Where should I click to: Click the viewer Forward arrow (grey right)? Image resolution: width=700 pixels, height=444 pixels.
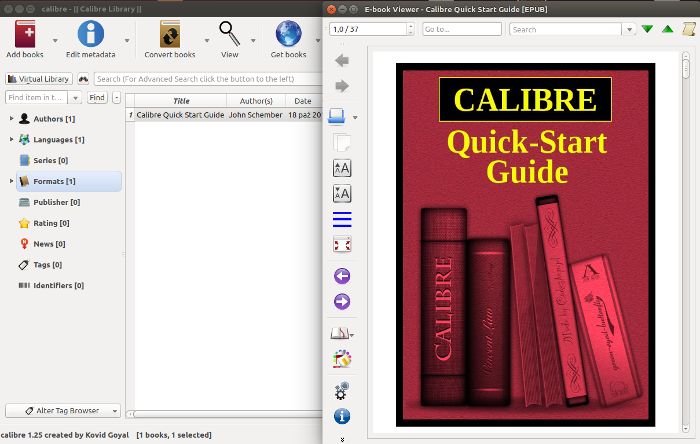click(x=342, y=85)
